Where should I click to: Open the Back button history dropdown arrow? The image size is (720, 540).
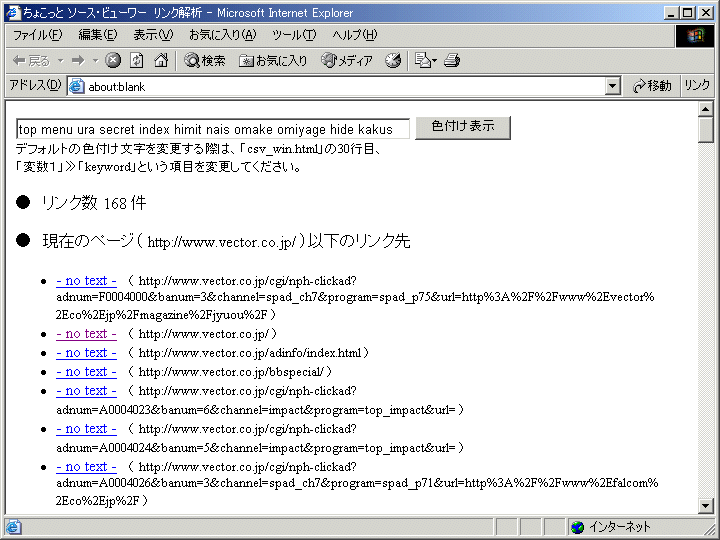click(60, 61)
